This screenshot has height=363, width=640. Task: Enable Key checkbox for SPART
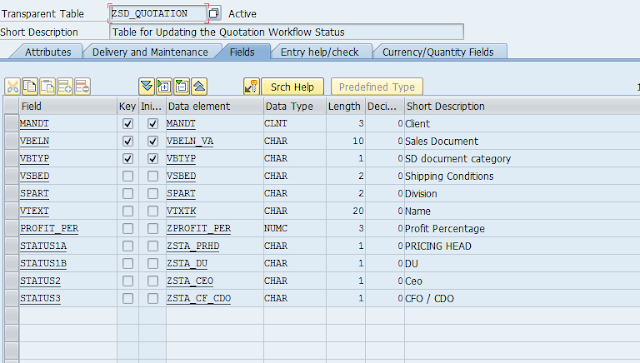pos(128,194)
